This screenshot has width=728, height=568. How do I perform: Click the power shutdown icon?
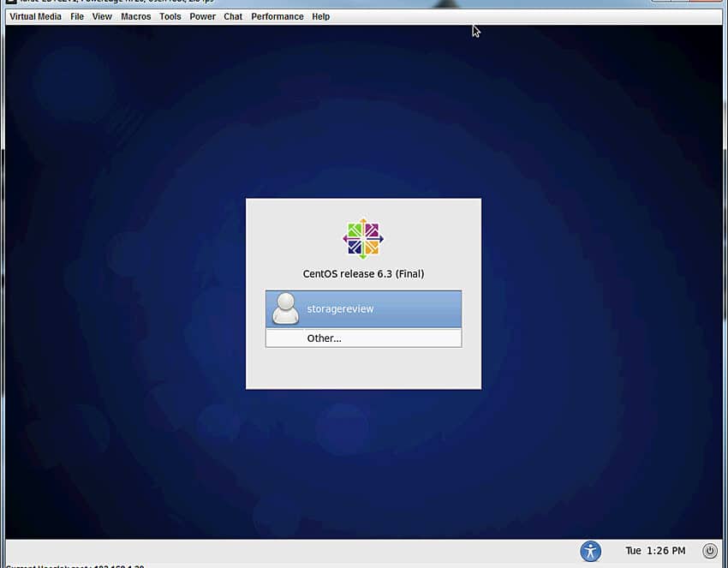pyautogui.click(x=709, y=551)
